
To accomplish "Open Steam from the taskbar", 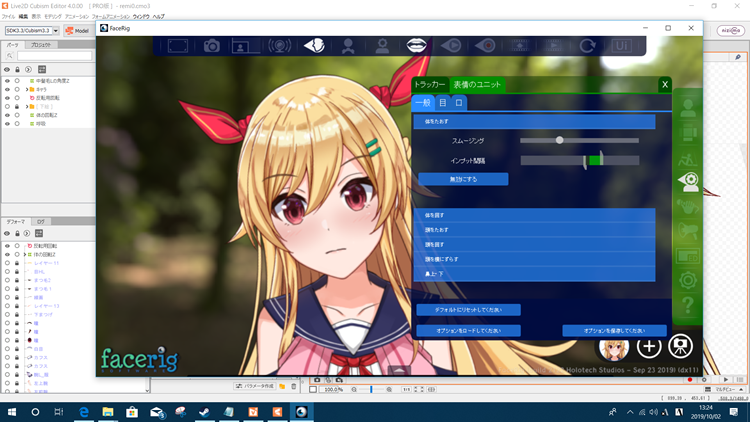I will (205, 412).
